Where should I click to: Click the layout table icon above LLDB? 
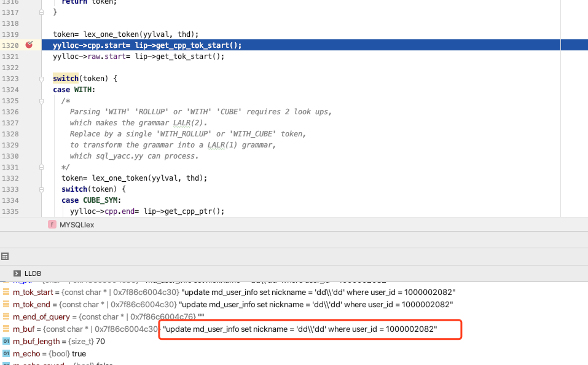tap(5, 257)
